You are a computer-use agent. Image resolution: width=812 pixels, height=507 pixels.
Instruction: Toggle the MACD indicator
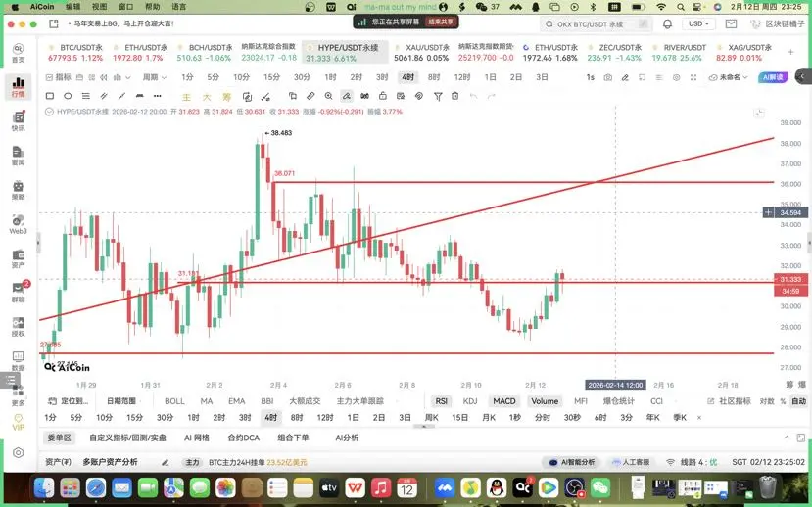click(x=503, y=401)
